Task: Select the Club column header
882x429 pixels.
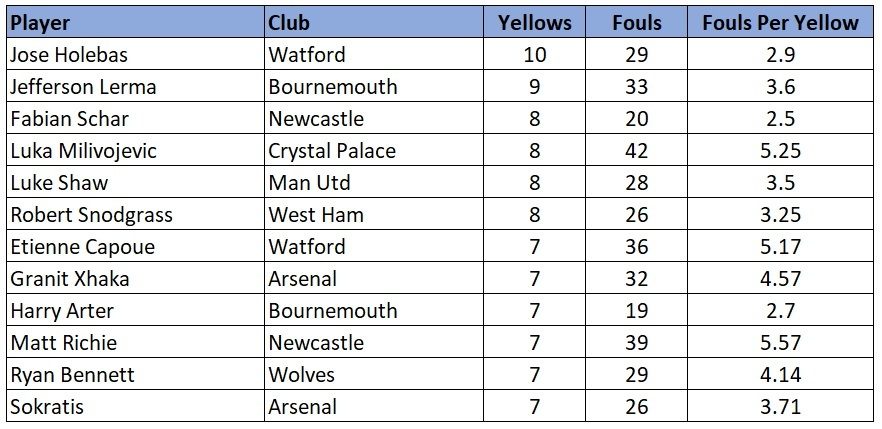Action: point(374,22)
